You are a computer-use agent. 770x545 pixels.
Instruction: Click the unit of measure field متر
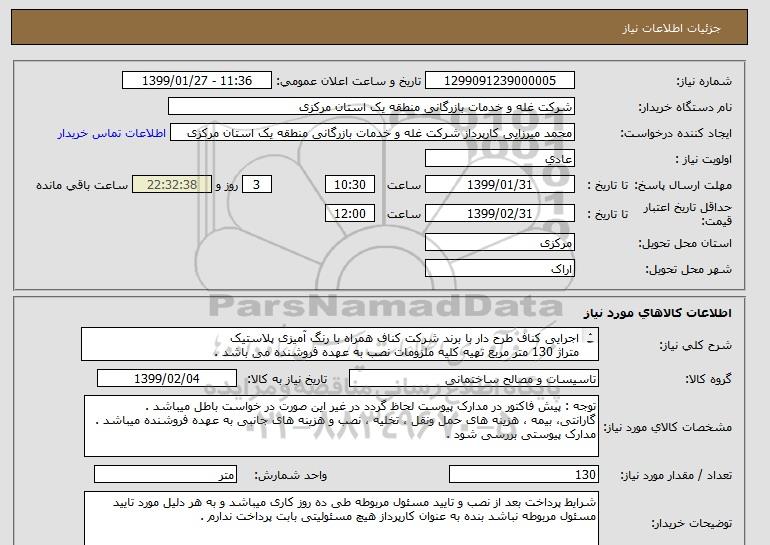[x=165, y=475]
